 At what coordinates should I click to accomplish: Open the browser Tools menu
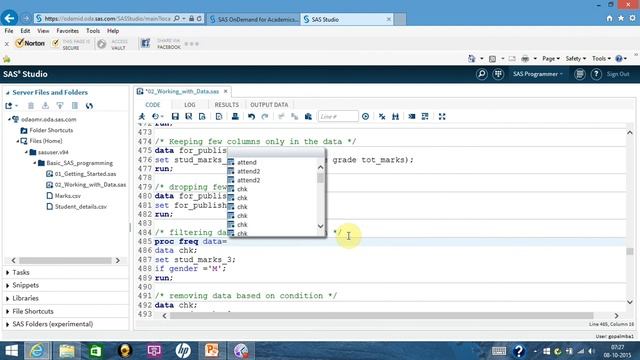[x=93, y=31]
